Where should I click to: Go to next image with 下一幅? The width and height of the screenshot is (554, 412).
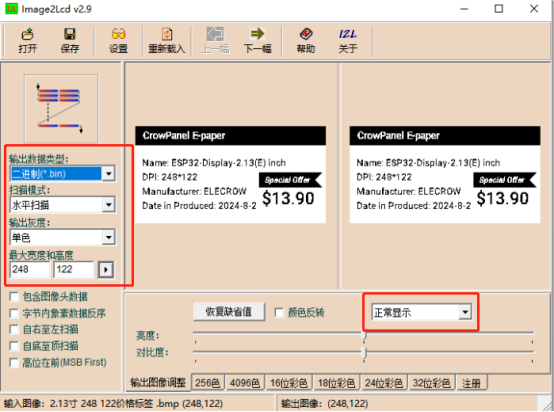pos(258,40)
